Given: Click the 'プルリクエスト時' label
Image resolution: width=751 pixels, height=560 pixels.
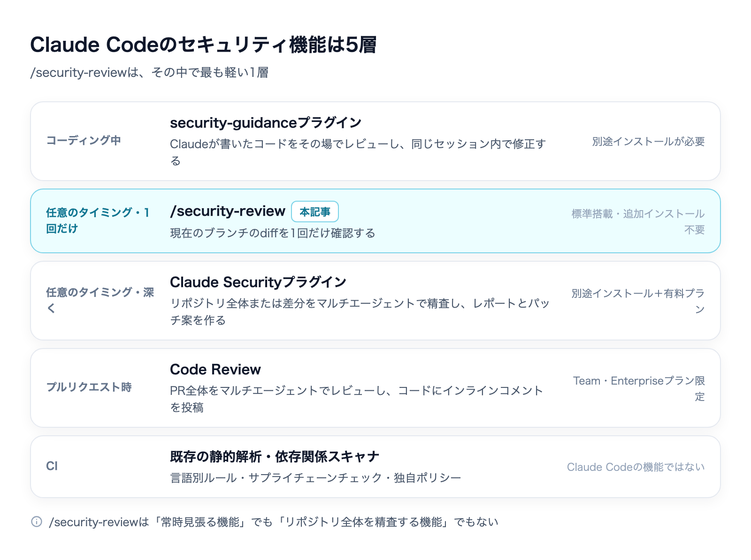Looking at the screenshot, I should 89,387.
